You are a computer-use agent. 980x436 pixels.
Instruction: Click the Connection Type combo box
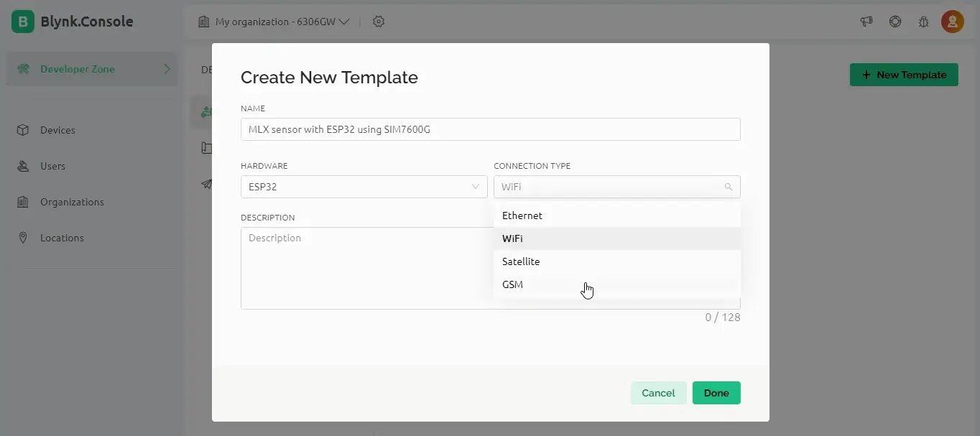pyautogui.click(x=616, y=187)
